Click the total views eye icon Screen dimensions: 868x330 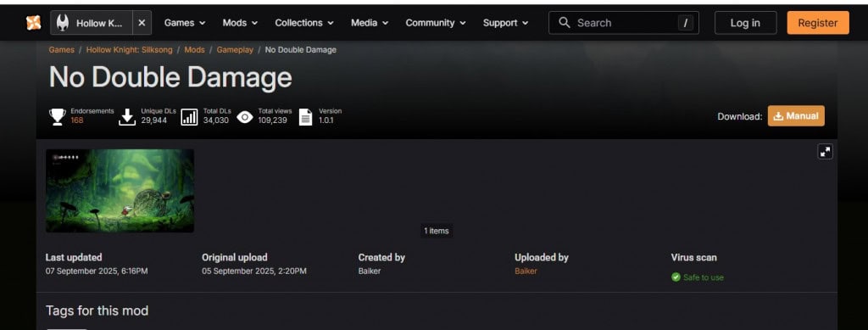click(245, 117)
